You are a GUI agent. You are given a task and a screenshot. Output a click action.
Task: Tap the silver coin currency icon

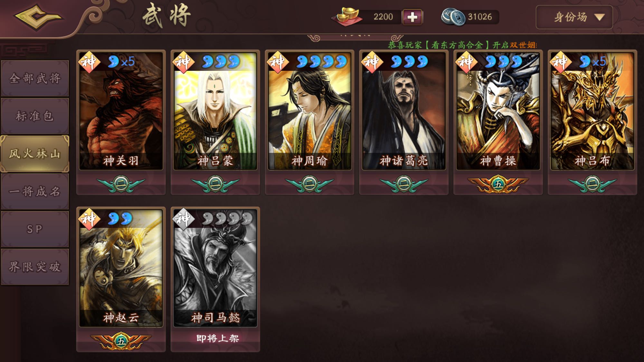pyautogui.click(x=453, y=17)
